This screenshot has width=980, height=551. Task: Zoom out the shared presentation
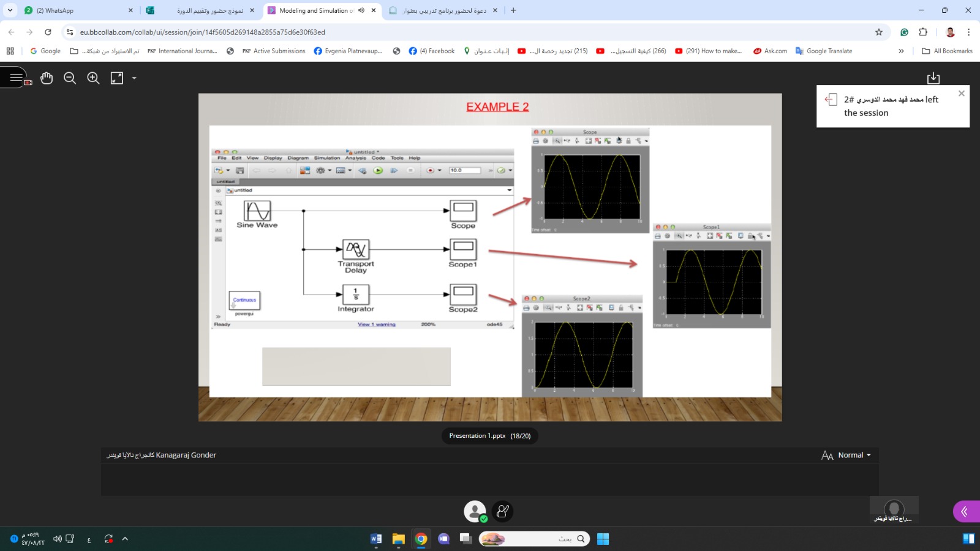pos(70,78)
